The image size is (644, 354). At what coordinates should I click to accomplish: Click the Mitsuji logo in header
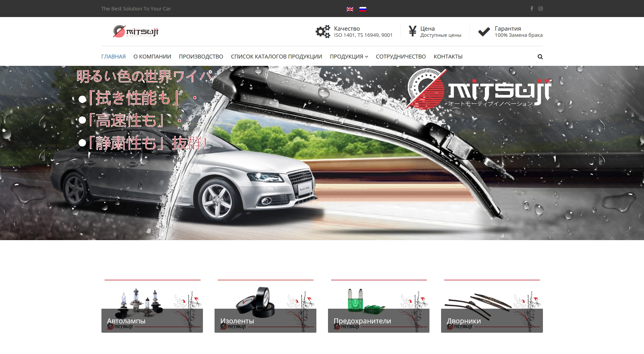[136, 31]
